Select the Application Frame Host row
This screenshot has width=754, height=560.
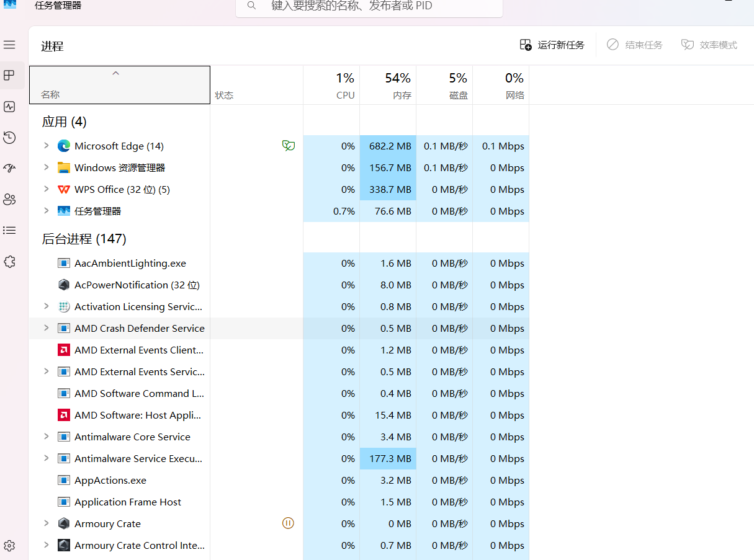tap(279, 502)
